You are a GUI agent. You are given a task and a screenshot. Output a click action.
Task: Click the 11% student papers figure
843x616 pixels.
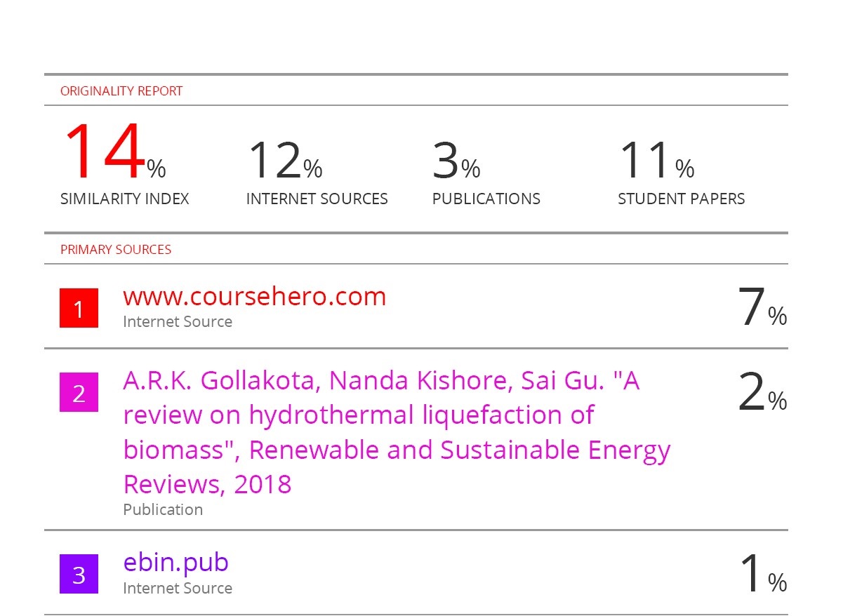click(x=656, y=160)
